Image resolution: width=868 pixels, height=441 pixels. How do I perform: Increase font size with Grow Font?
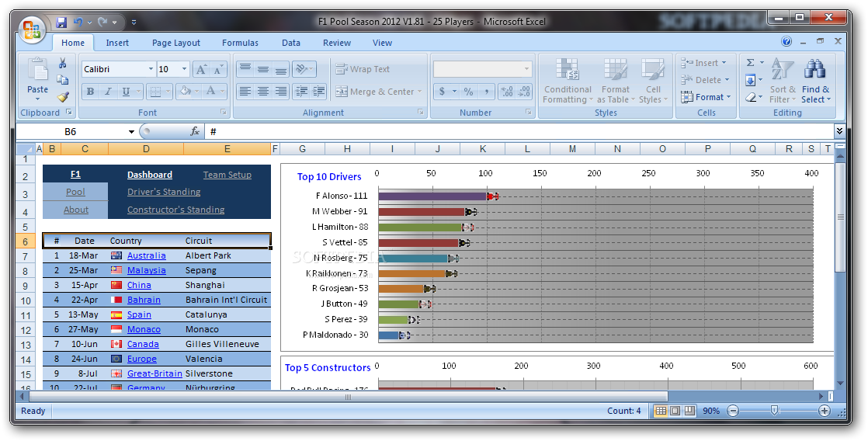(202, 69)
